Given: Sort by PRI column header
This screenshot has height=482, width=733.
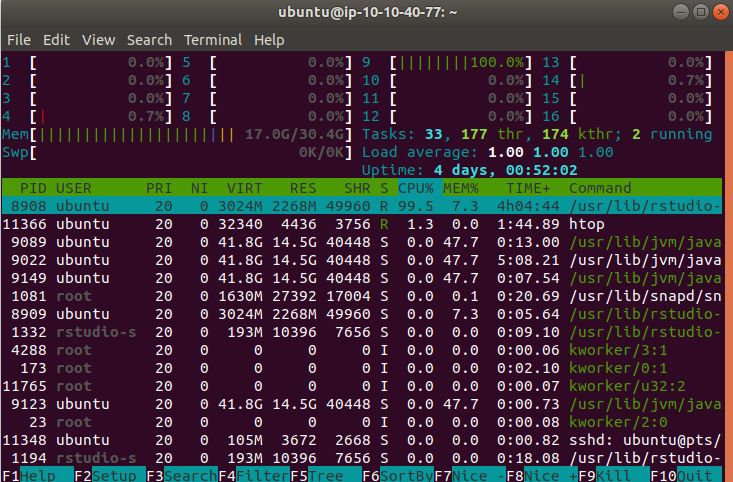Looking at the screenshot, I should (159, 188).
